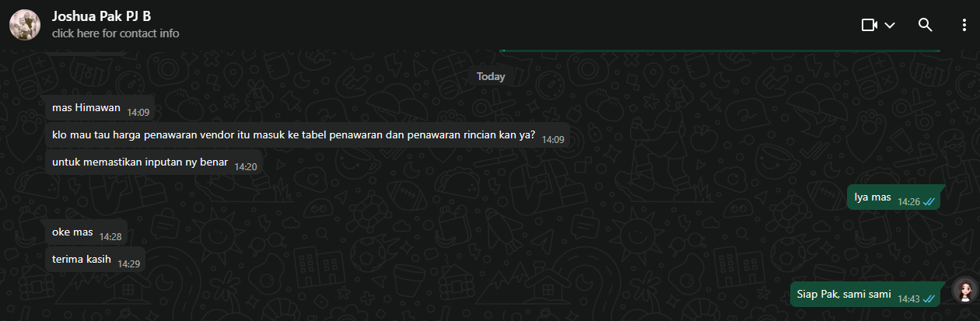Open the three-dot chat menu

(964, 25)
